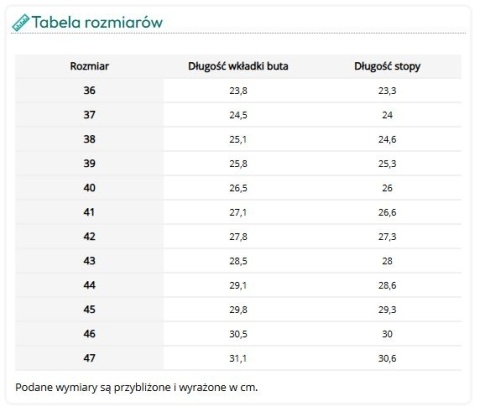The width and height of the screenshot is (480, 412).
Task: Click the note about approximate dimensions in cm
Action: (136, 387)
